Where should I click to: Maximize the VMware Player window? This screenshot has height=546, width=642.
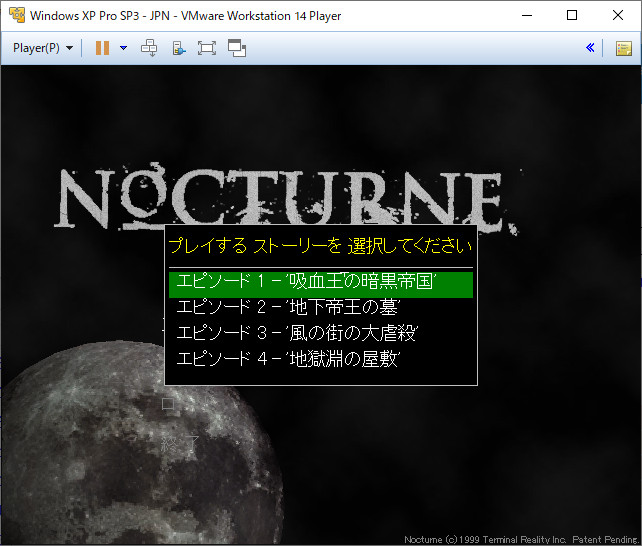pos(572,16)
